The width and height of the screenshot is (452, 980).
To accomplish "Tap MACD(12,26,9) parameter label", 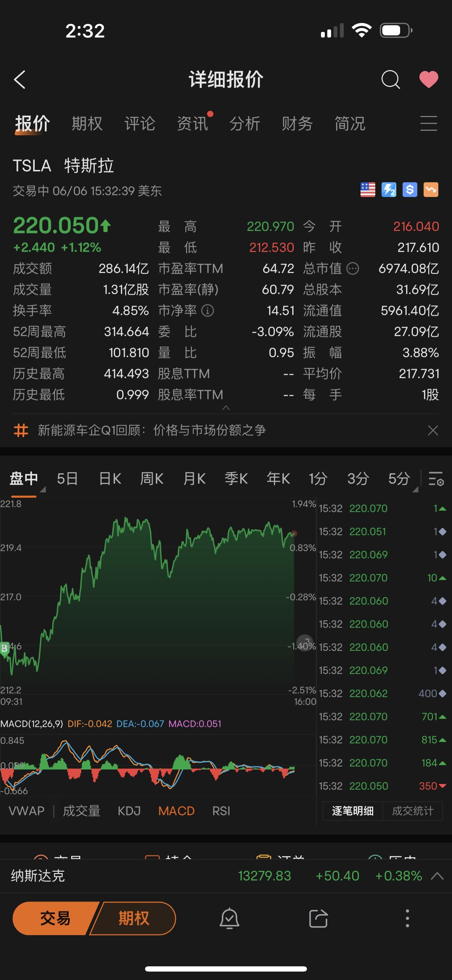I will (32, 723).
